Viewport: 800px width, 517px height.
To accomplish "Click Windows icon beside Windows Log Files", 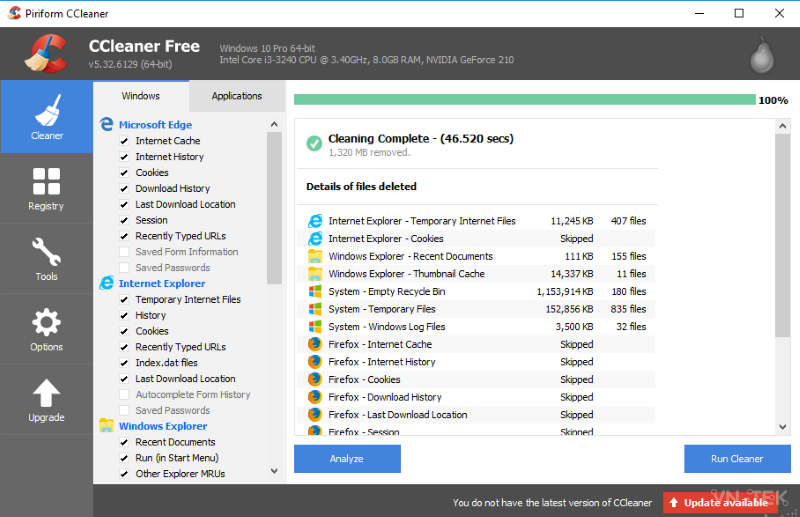I will [315, 327].
